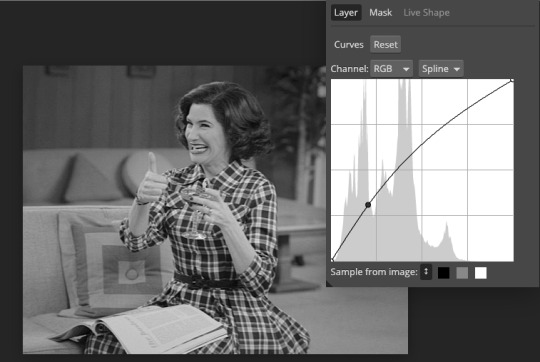
Task: Click the Curves label
Action: click(x=349, y=45)
